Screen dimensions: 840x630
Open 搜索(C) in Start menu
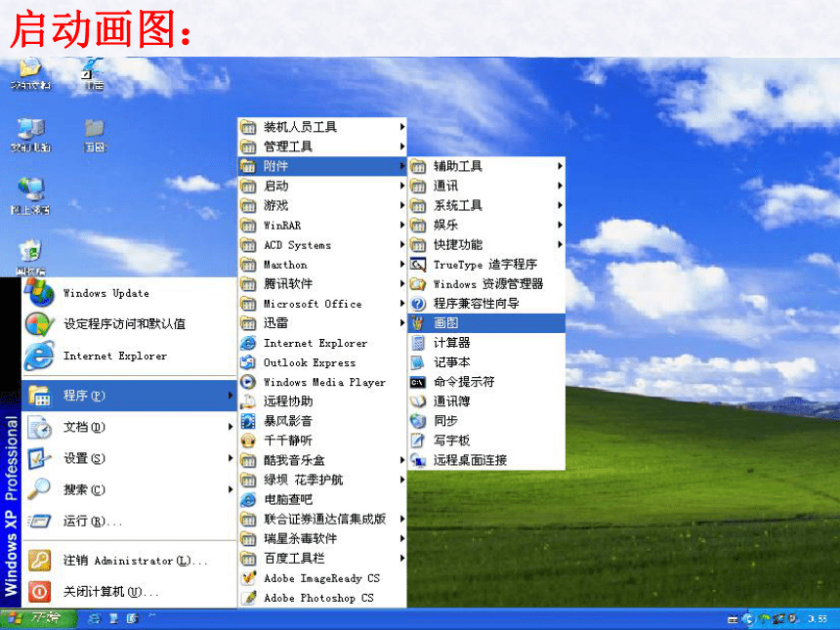pos(129,489)
